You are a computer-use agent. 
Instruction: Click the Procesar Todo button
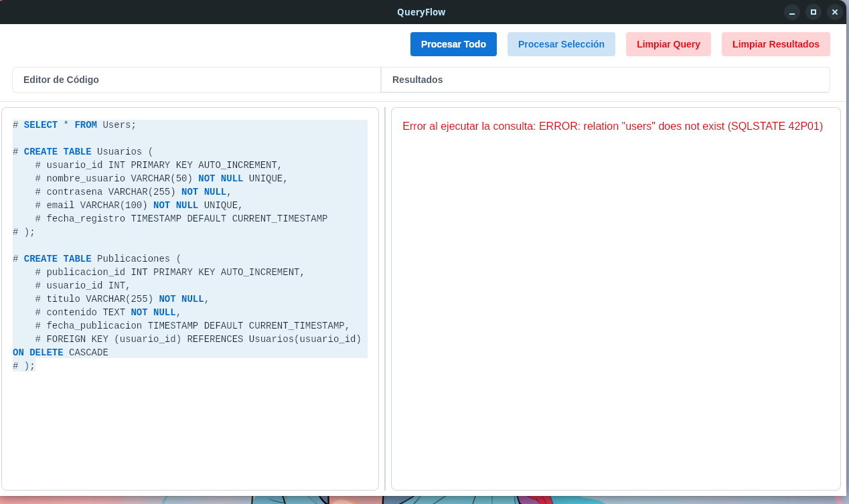(453, 44)
